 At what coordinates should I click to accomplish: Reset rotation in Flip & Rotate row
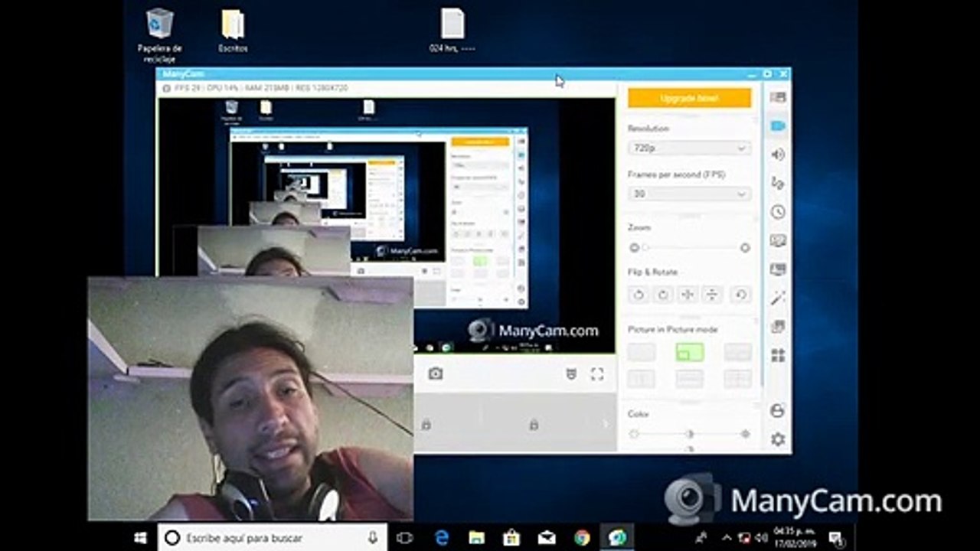(740, 294)
